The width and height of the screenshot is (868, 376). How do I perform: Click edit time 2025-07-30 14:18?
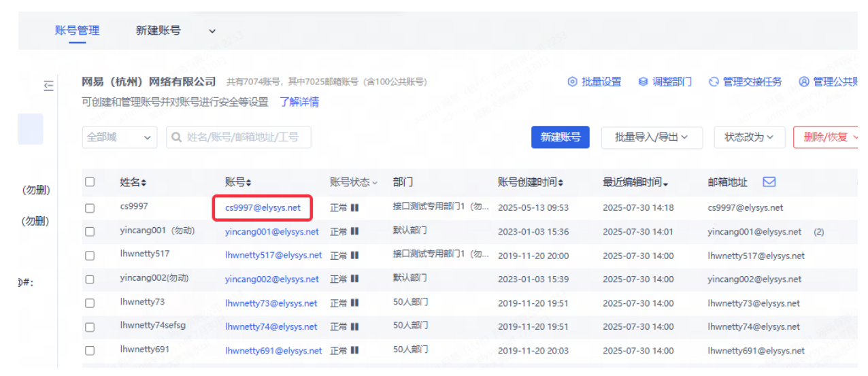[x=638, y=207]
